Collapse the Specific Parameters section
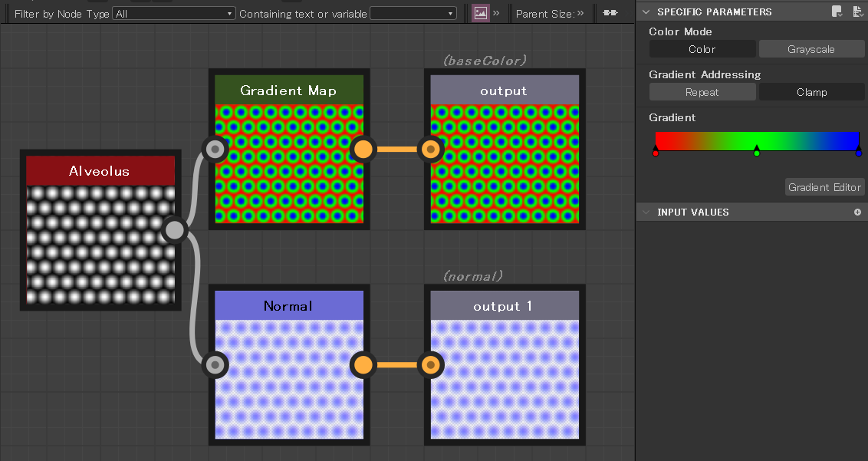 click(646, 12)
